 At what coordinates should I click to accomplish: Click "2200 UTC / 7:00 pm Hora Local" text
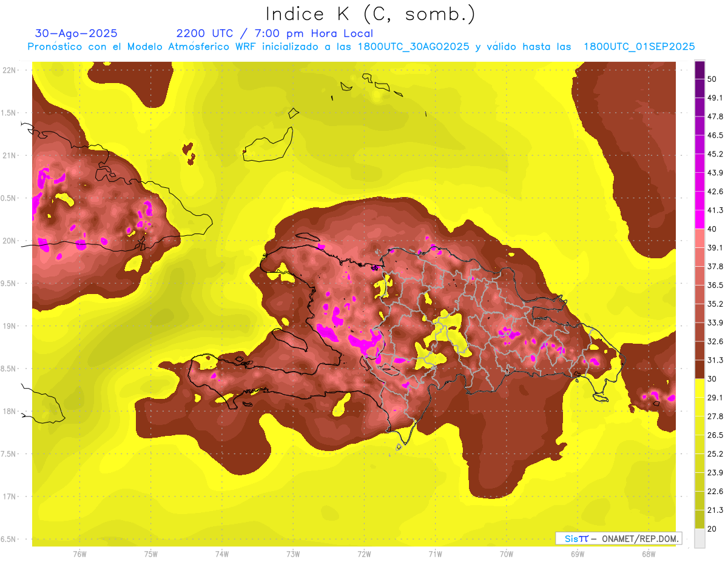pos(275,33)
